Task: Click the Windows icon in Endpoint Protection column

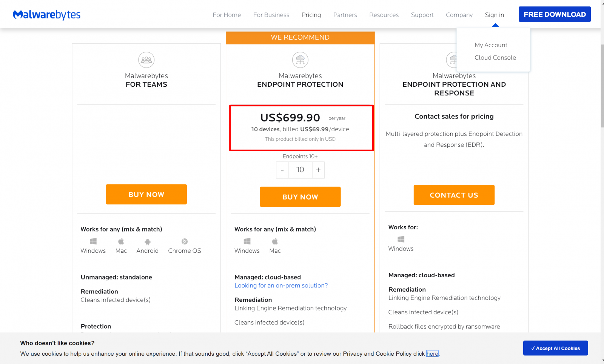Action: (x=247, y=241)
